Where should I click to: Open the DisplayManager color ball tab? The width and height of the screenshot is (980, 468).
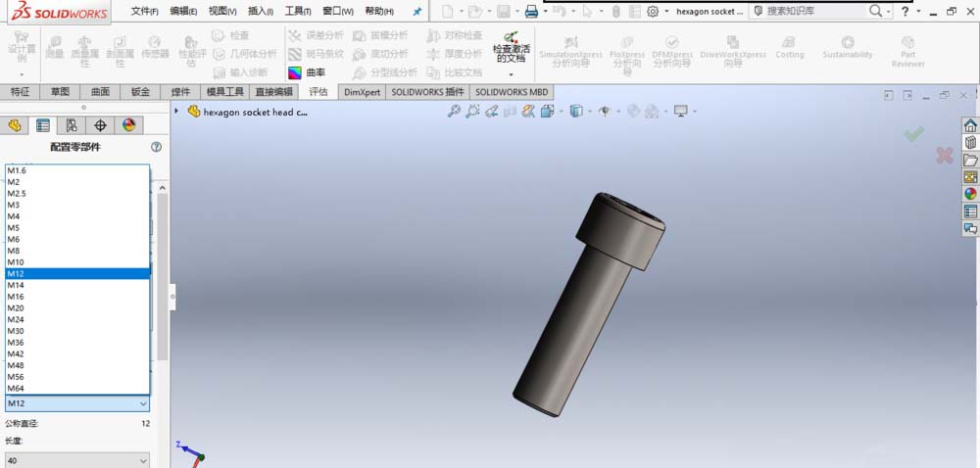coord(128,125)
